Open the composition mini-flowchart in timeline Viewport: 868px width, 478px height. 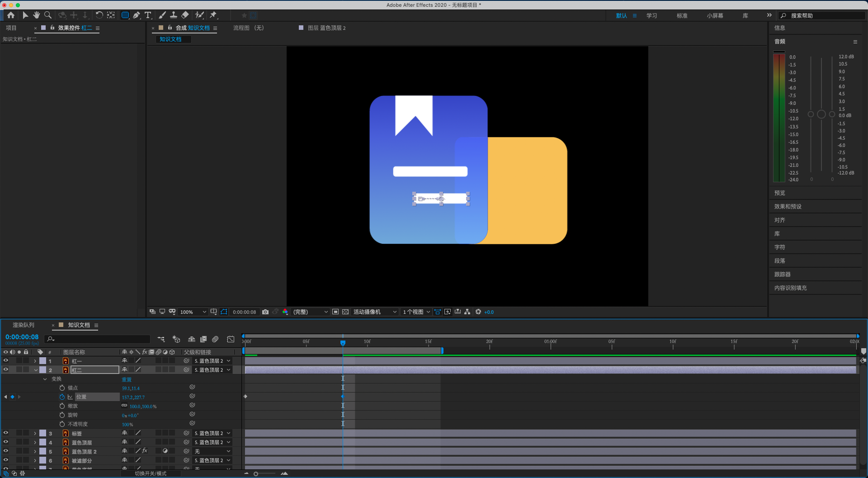(x=161, y=339)
